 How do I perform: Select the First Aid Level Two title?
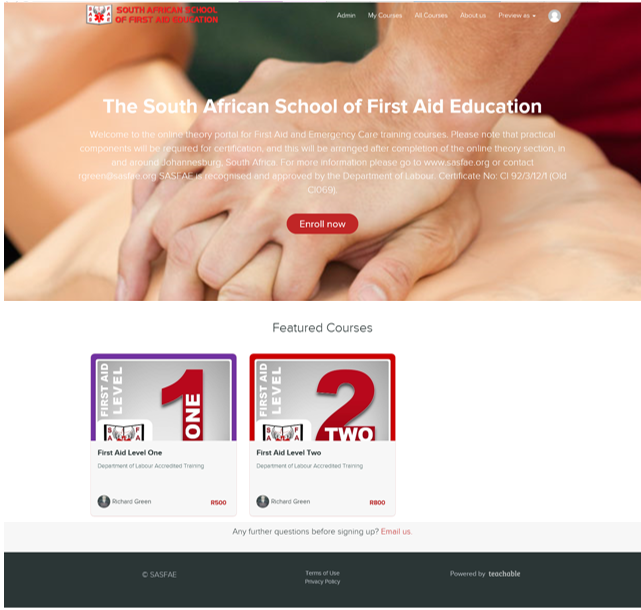[x=289, y=453]
